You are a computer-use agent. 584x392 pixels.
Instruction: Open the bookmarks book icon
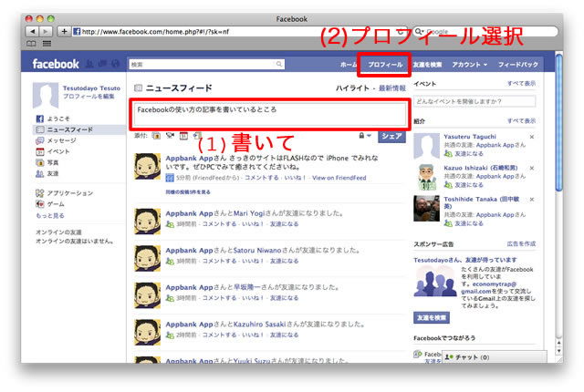(x=31, y=44)
